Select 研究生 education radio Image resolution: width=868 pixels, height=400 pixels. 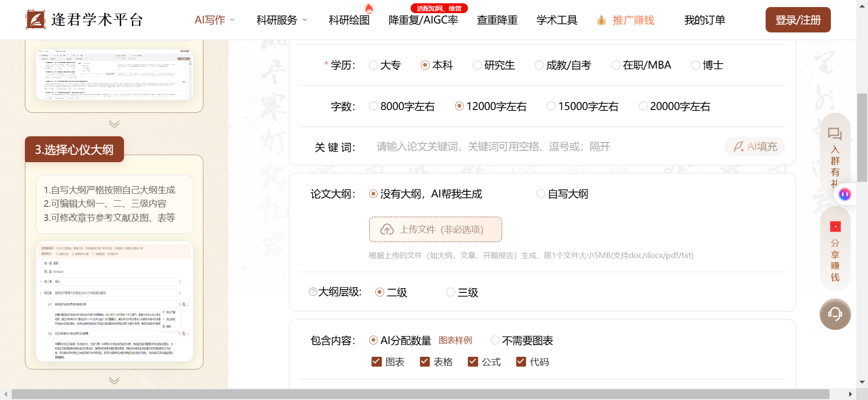coord(477,65)
